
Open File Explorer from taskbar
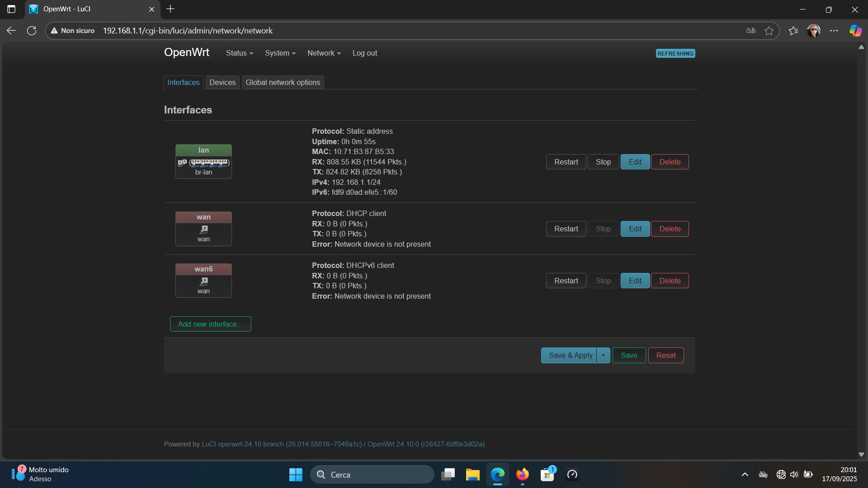(x=472, y=474)
